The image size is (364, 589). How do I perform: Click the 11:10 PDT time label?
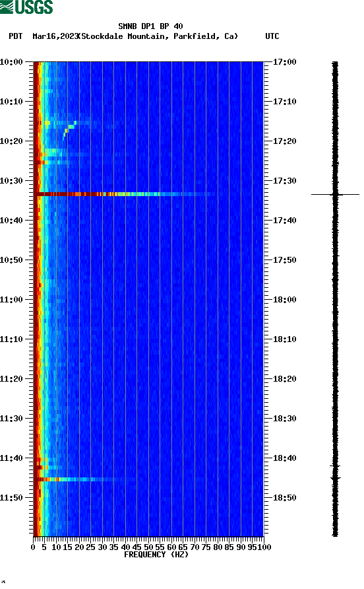coord(11,339)
